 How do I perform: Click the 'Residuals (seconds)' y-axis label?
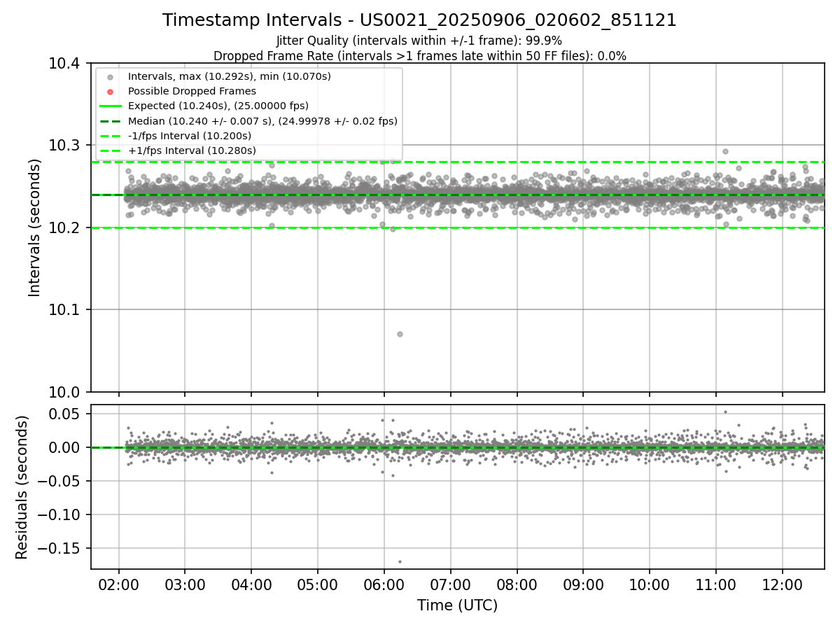pyautogui.click(x=22, y=487)
